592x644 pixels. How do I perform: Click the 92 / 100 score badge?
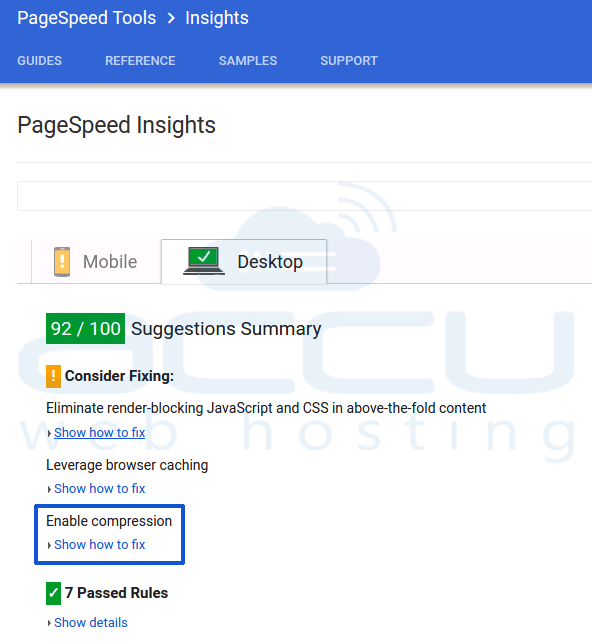click(x=85, y=329)
